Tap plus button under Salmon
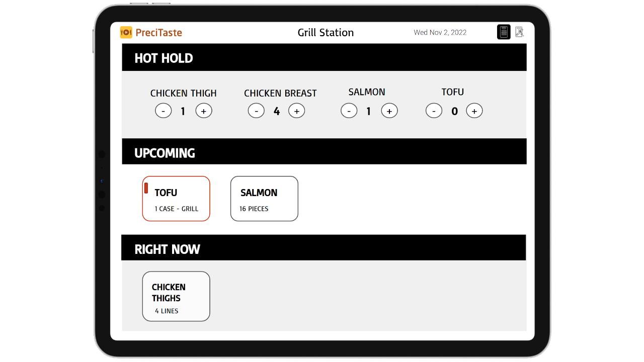 (389, 111)
